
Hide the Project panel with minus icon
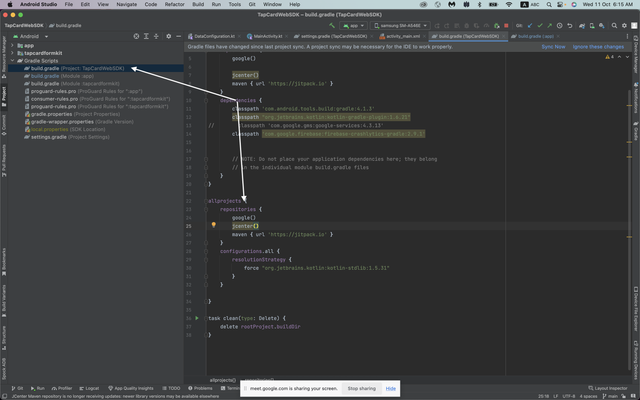[178, 36]
